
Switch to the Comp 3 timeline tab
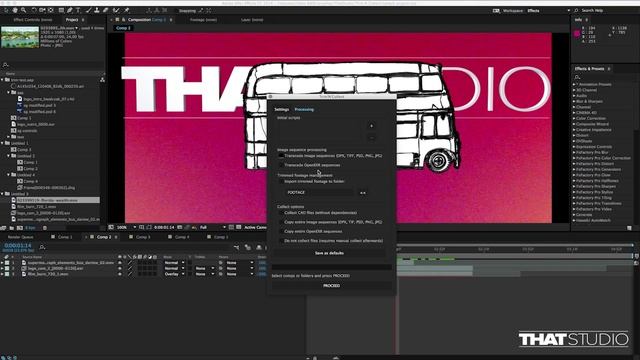coord(143,237)
